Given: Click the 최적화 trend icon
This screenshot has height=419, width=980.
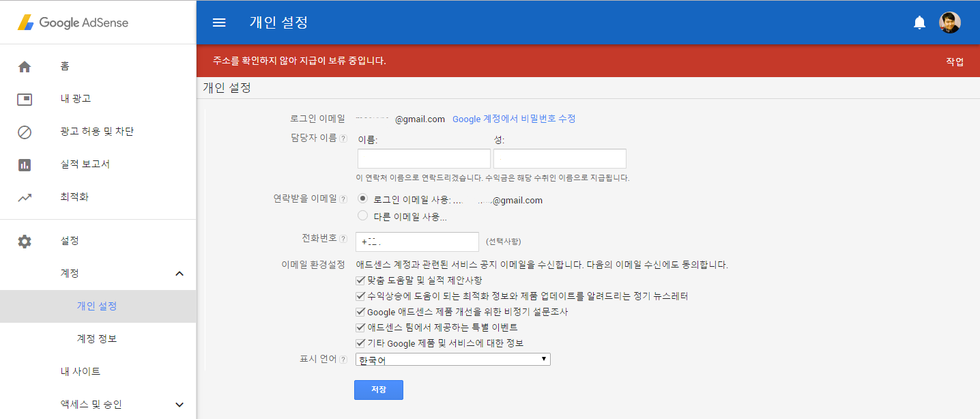Looking at the screenshot, I should 25,197.
